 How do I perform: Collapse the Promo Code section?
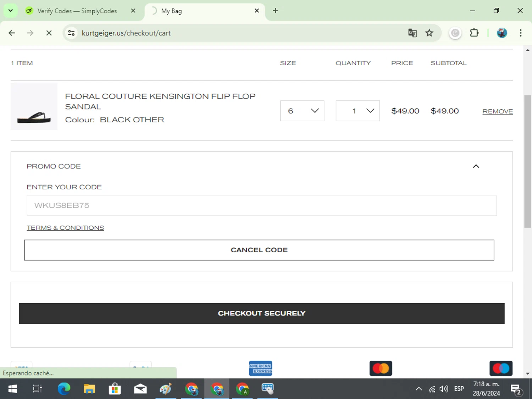(476, 166)
